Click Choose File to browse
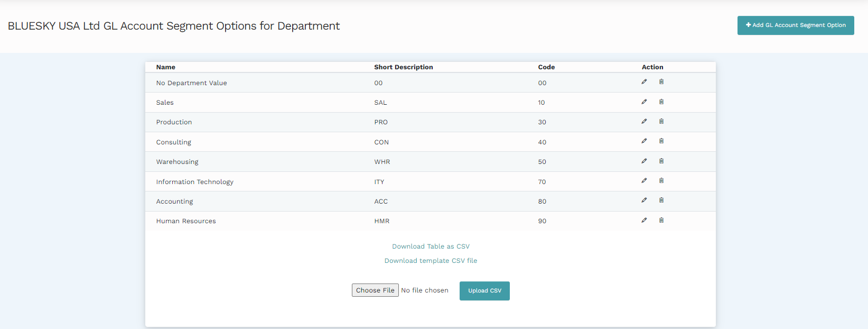The image size is (868, 329). 375,290
